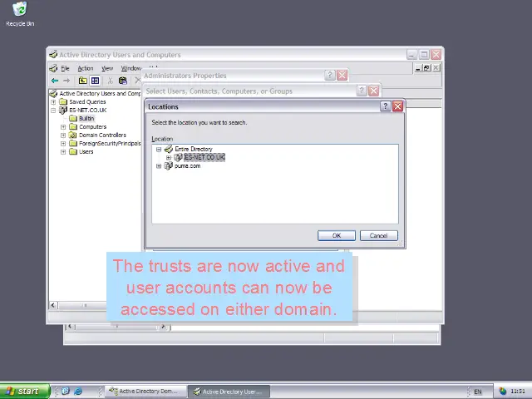Switch to the Active Directory Dom... taskbar button
The width and height of the screenshot is (532, 399).
[x=146, y=392]
